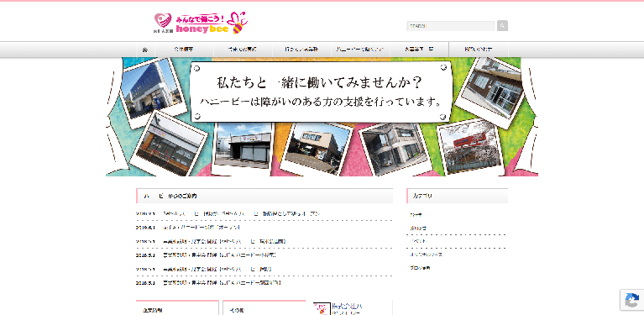This screenshot has width=644, height=315.
Task: Open the 2020 news entry at top of list
Action: [241, 213]
